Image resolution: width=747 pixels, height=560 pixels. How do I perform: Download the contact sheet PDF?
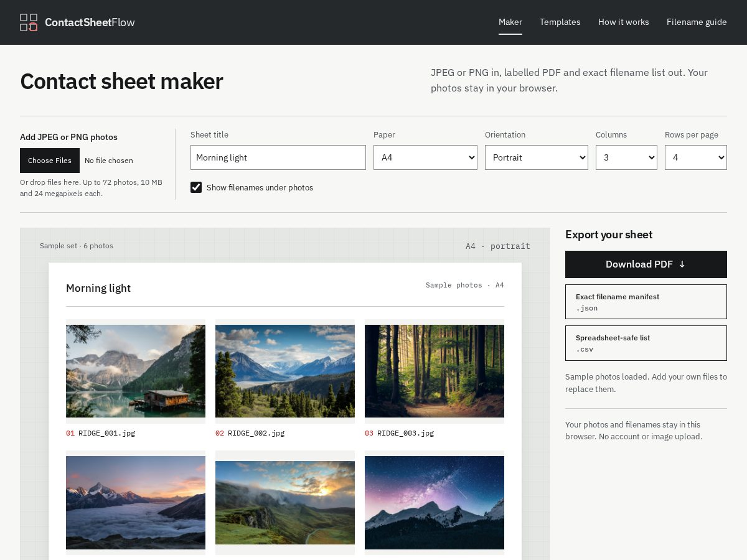click(x=646, y=264)
